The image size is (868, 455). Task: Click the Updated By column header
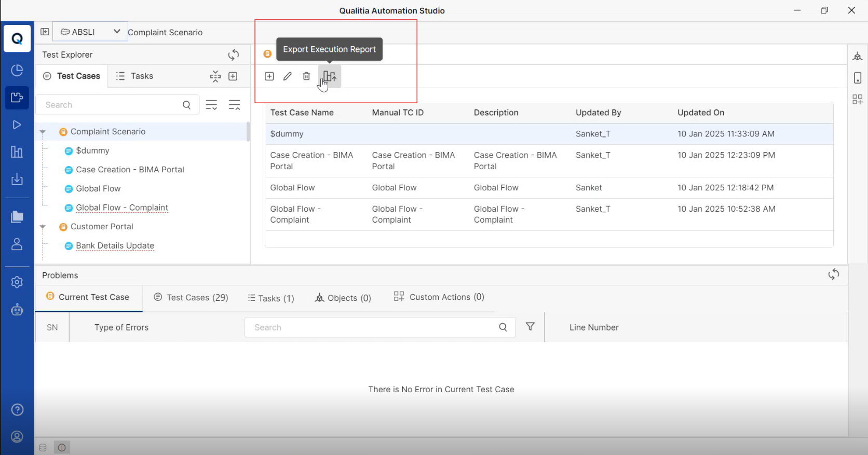click(598, 113)
